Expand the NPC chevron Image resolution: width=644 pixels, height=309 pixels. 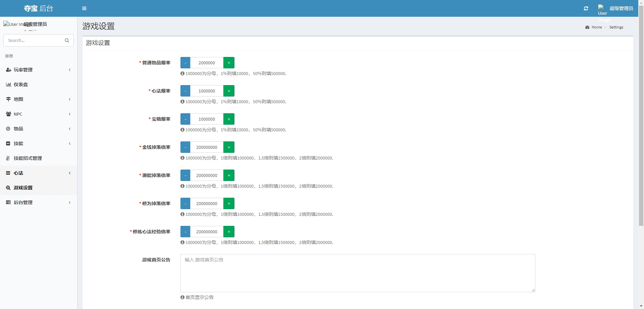click(70, 114)
